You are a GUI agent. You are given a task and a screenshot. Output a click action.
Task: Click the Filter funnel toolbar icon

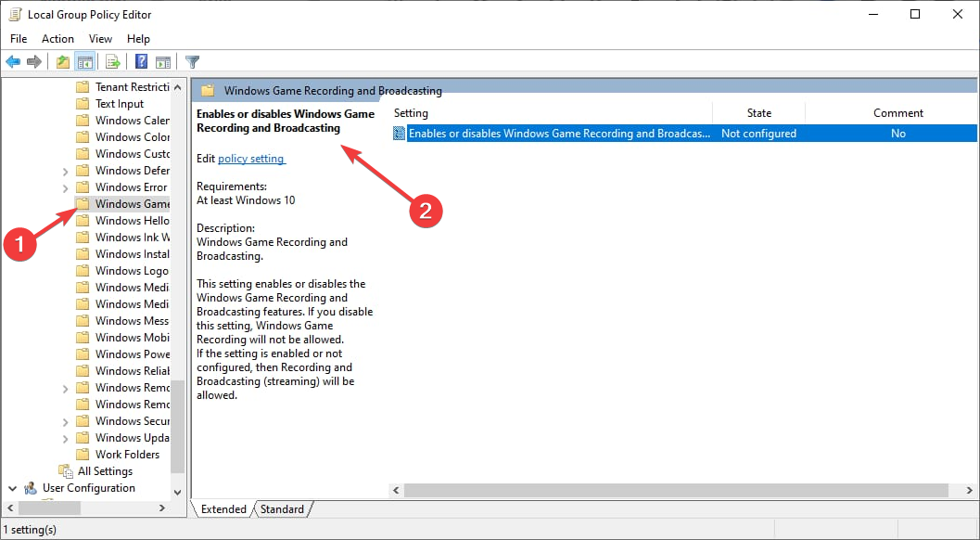193,61
